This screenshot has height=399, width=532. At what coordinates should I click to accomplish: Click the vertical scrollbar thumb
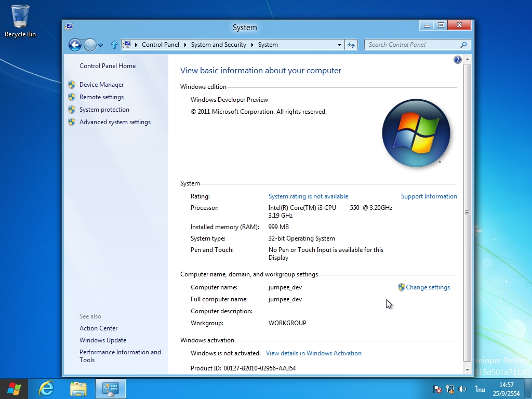[x=468, y=212]
